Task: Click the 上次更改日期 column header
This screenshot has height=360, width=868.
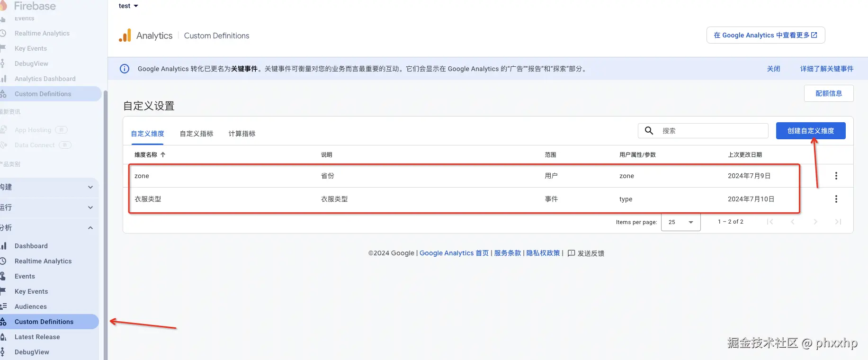Action: (x=745, y=155)
